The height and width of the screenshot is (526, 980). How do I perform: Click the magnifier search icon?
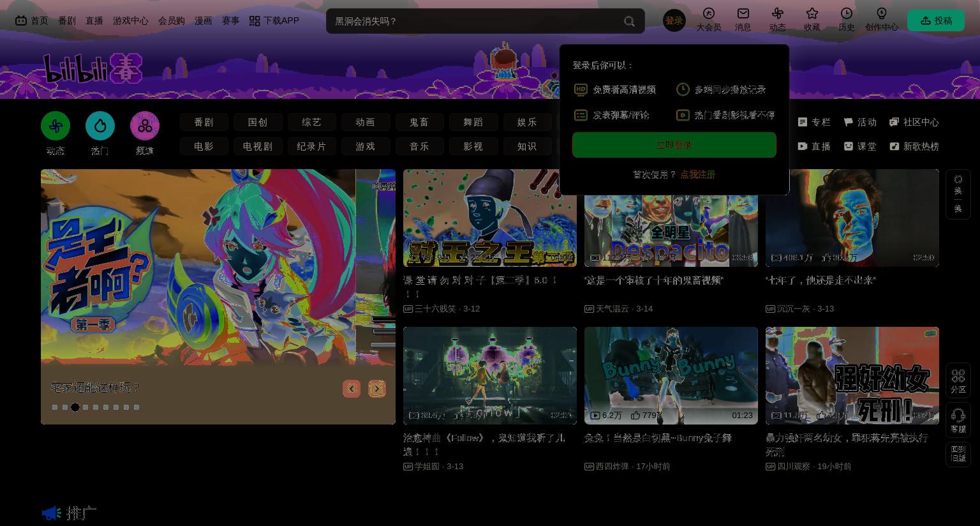[629, 21]
